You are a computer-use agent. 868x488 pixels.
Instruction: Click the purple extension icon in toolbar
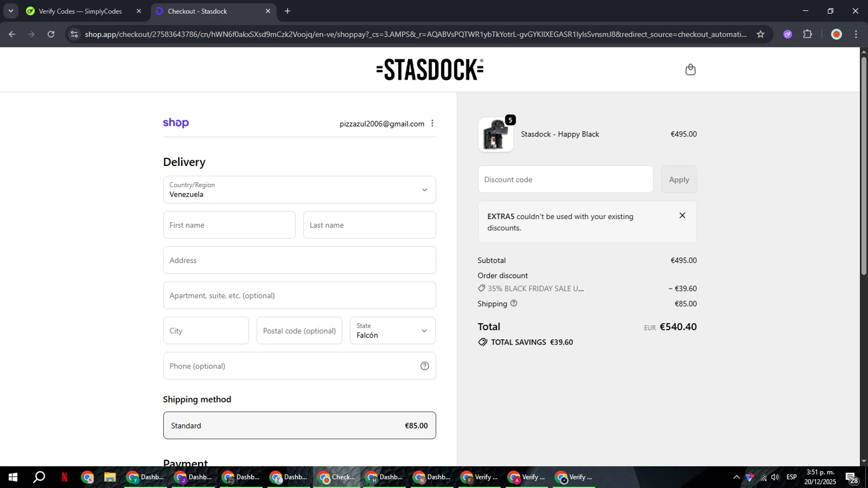pos(788,34)
